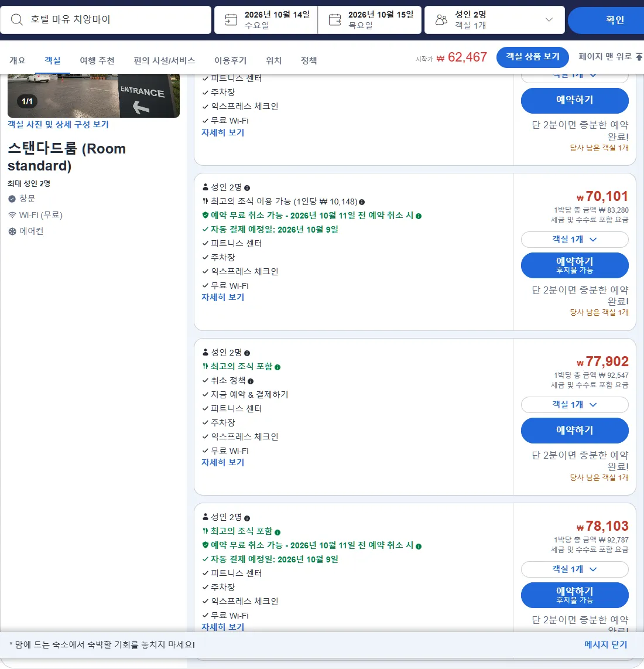Switch to the 위치 tab
The width and height of the screenshot is (644, 669).
click(273, 60)
